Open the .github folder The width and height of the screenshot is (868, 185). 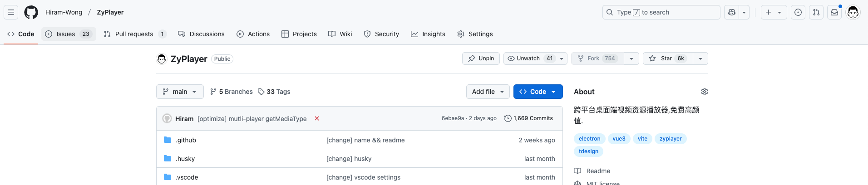point(186,140)
